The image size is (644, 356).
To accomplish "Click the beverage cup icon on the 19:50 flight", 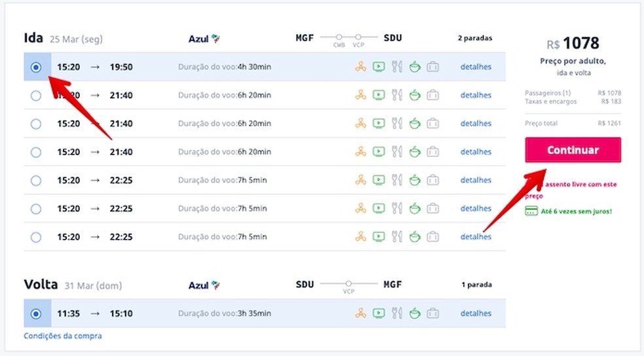I will click(x=414, y=67).
